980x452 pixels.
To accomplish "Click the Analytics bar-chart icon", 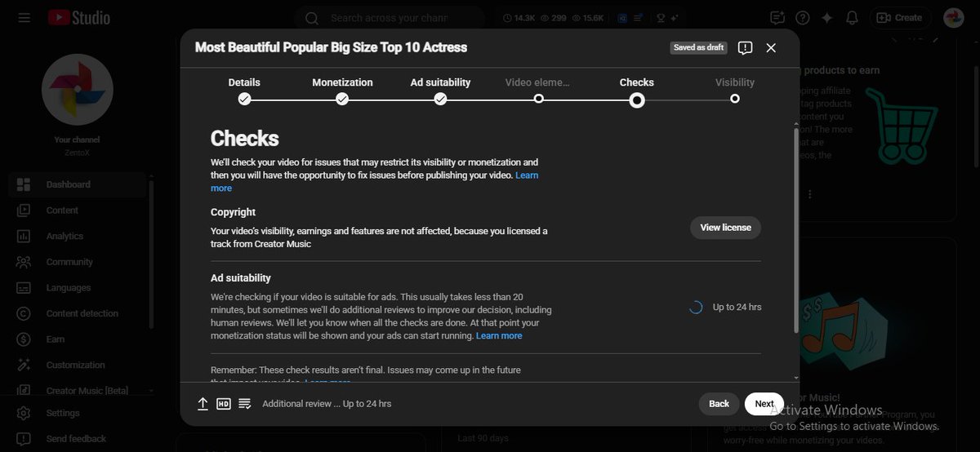I will pyautogui.click(x=24, y=237).
